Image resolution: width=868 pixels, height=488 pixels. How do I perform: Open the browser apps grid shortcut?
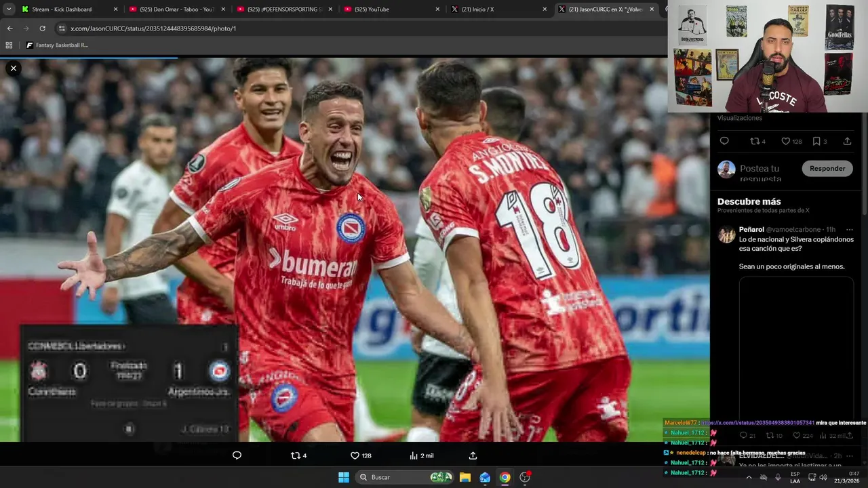9,45
